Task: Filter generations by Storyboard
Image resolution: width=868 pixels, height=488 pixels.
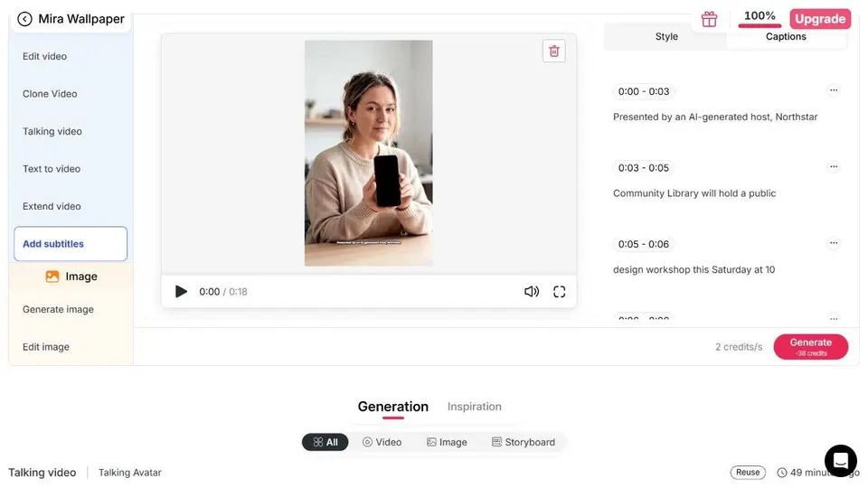Action: click(x=524, y=442)
